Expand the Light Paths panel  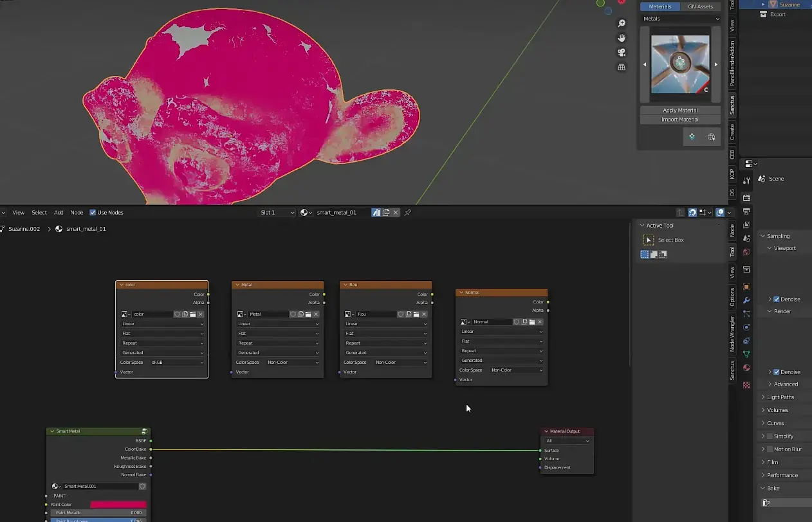(780, 397)
